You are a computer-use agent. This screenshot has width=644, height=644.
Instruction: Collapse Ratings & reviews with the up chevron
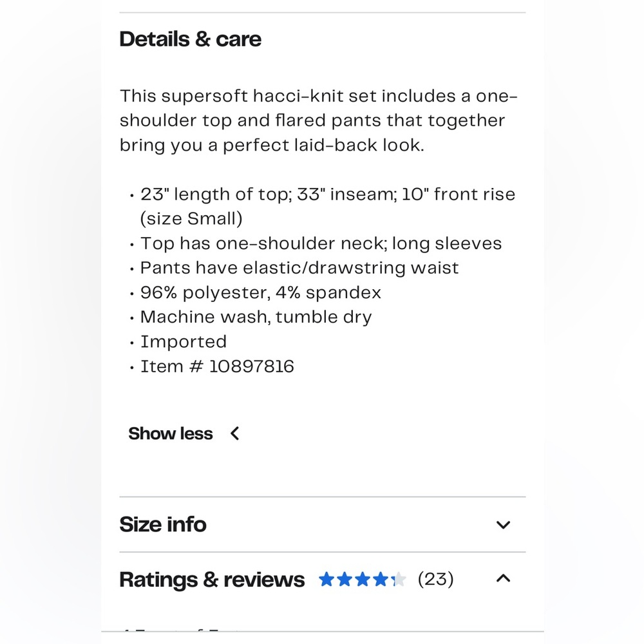[503, 578]
